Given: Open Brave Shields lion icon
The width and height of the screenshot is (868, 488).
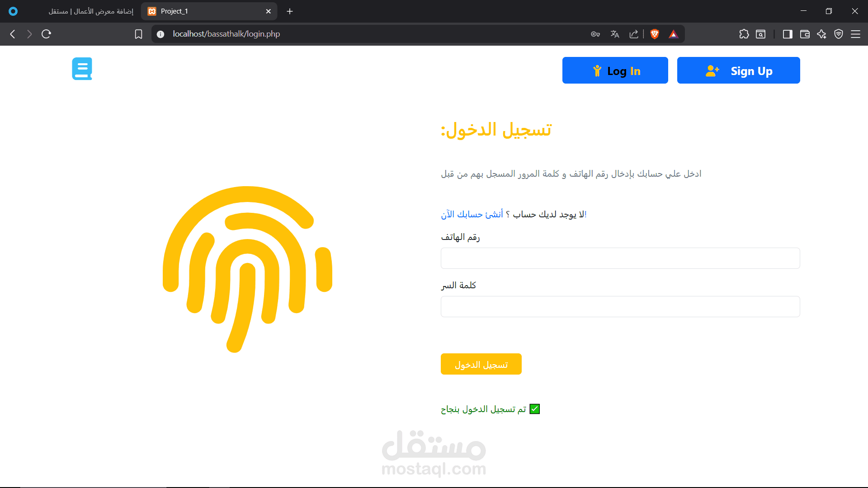Looking at the screenshot, I should coord(654,34).
